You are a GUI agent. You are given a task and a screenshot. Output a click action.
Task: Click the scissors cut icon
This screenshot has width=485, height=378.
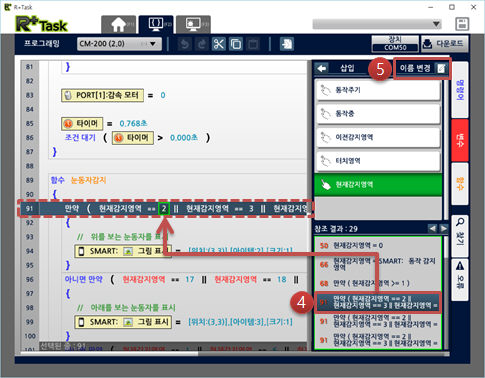219,44
